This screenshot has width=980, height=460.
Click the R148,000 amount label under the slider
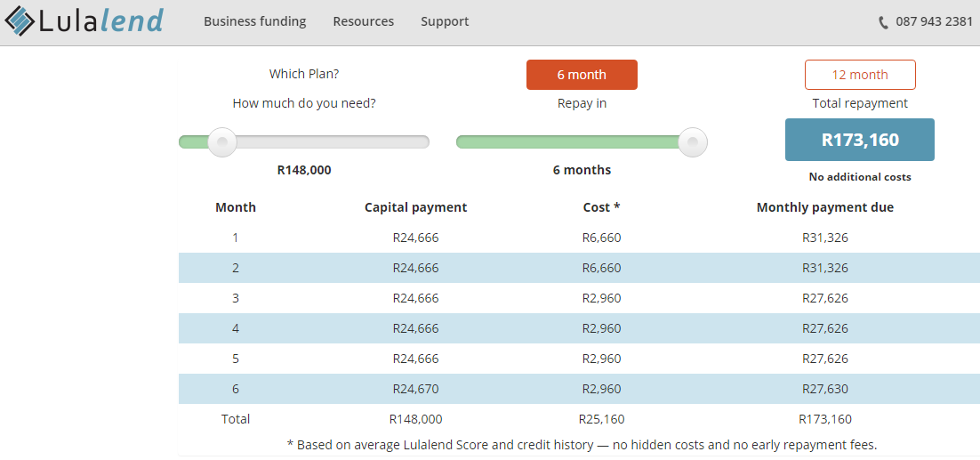coord(304,170)
